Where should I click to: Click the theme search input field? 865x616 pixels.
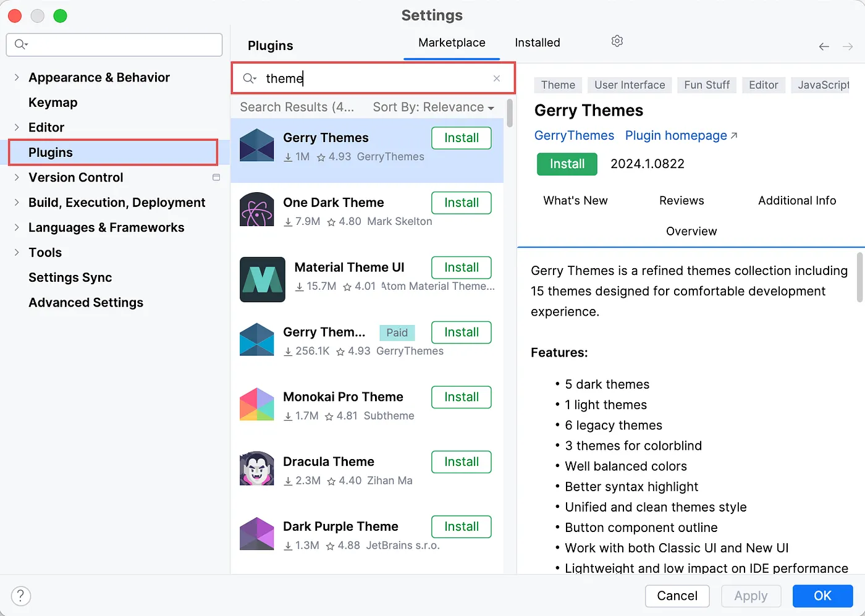pos(371,78)
